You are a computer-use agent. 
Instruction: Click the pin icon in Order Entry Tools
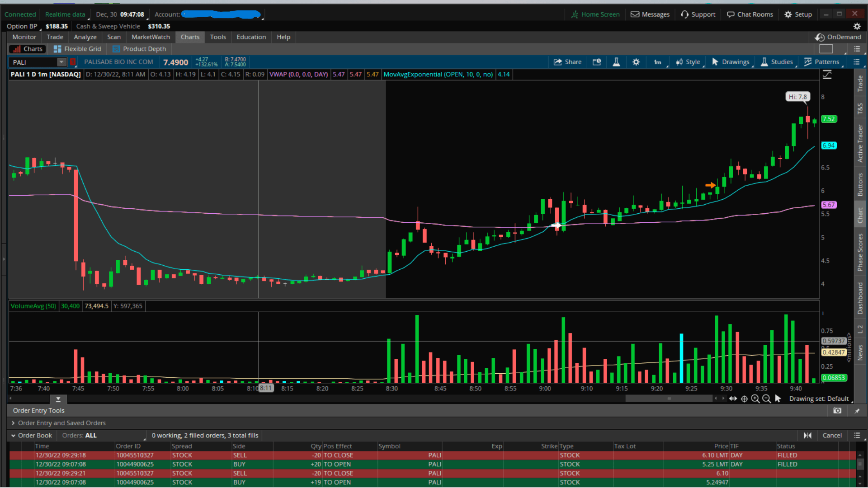[x=857, y=410]
